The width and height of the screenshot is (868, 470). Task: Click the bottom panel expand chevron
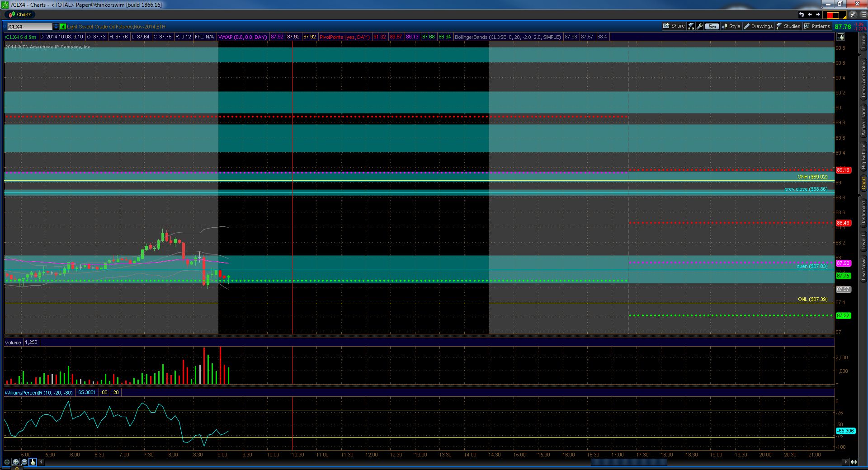pyautogui.click(x=16, y=468)
